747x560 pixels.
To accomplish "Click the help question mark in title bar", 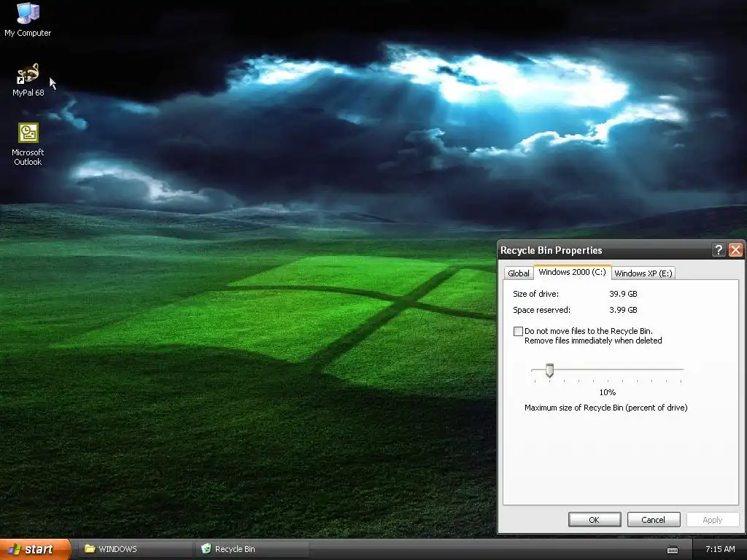I will pos(719,249).
